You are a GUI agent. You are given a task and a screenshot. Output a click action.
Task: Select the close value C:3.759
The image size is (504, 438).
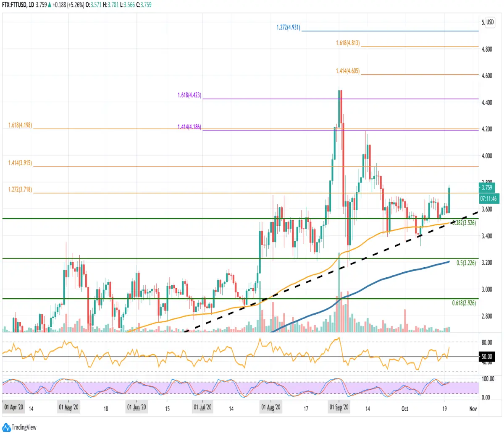pos(144,5)
